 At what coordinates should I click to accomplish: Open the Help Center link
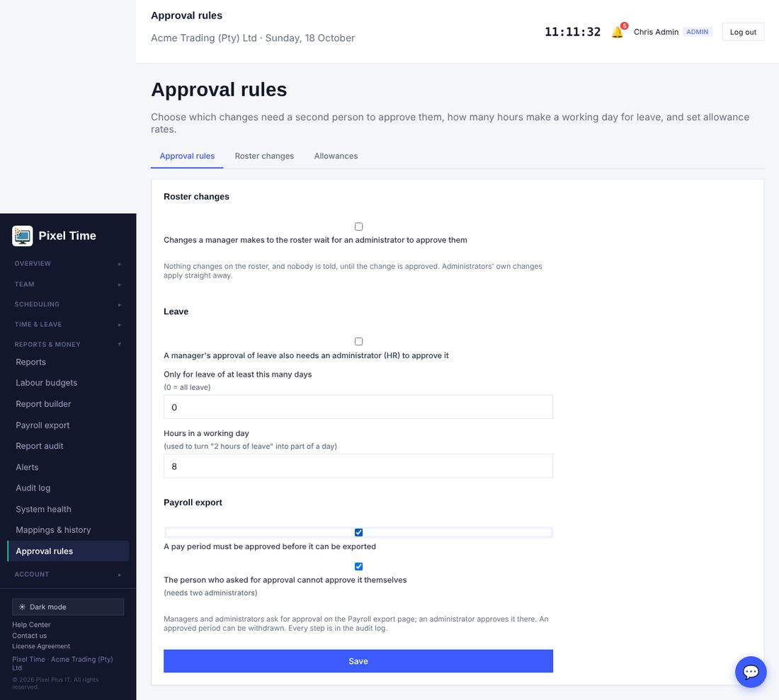coord(31,624)
